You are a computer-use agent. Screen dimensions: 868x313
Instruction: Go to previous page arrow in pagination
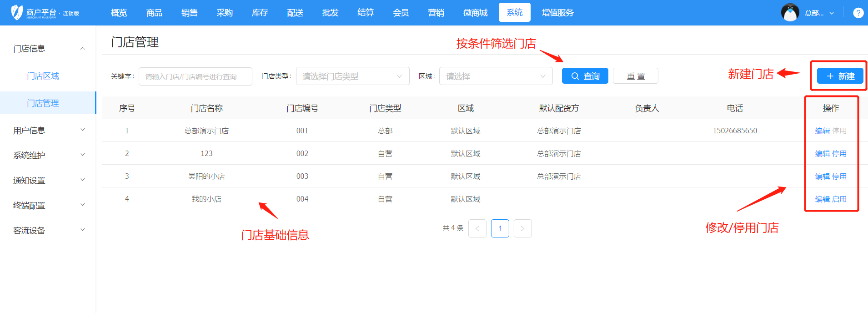coord(477,228)
